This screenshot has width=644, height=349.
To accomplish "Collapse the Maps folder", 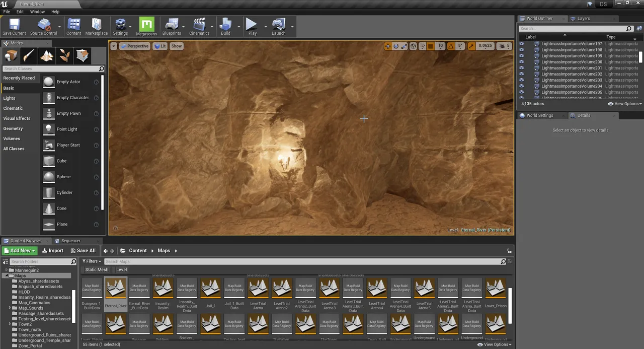I will point(6,276).
